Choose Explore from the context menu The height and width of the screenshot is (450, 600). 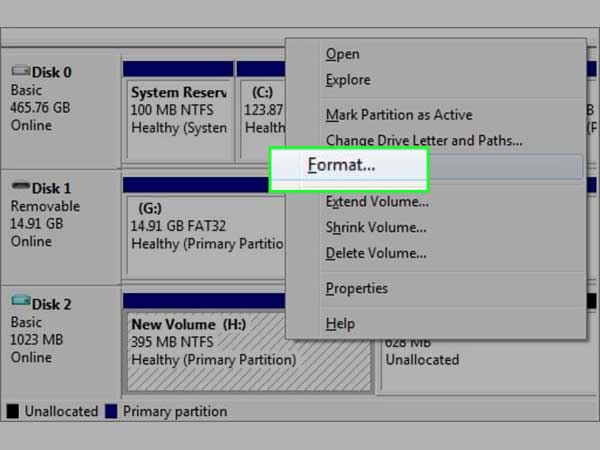click(348, 80)
